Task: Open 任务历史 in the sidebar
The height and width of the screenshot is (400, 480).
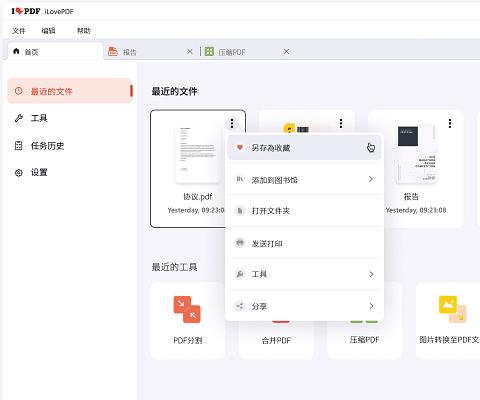Action: [x=70, y=146]
